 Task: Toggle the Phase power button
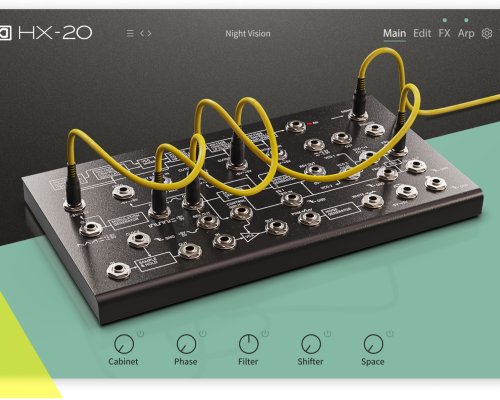(203, 333)
